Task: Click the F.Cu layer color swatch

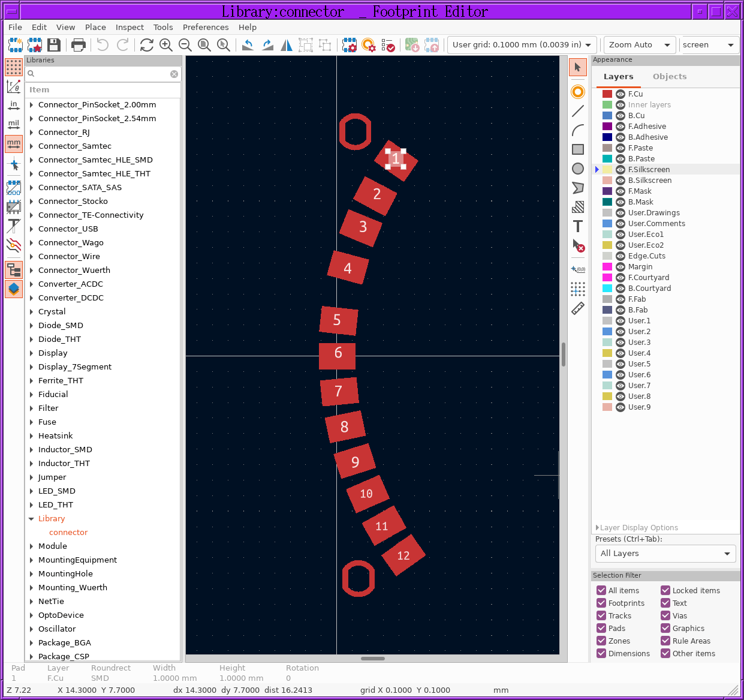Action: point(607,94)
